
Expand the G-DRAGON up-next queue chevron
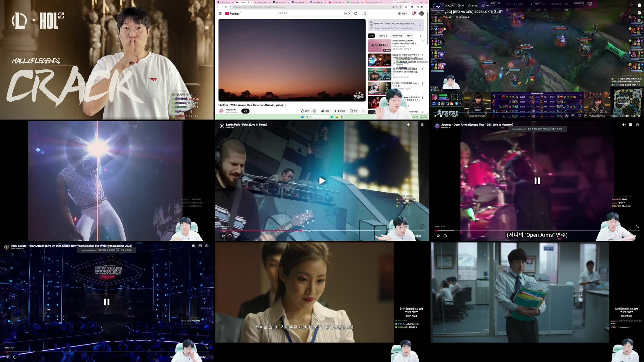(x=420, y=25)
